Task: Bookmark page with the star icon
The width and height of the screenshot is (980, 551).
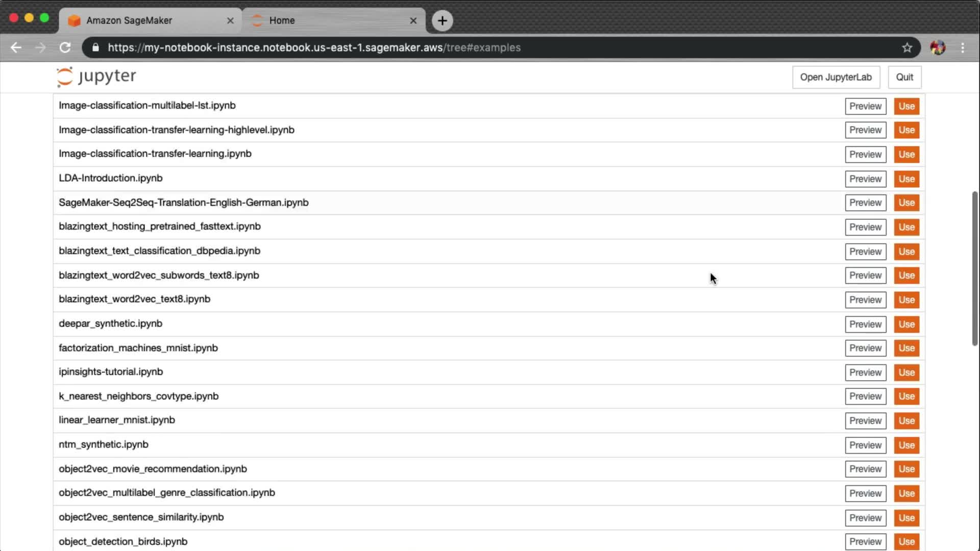Action: click(906, 47)
